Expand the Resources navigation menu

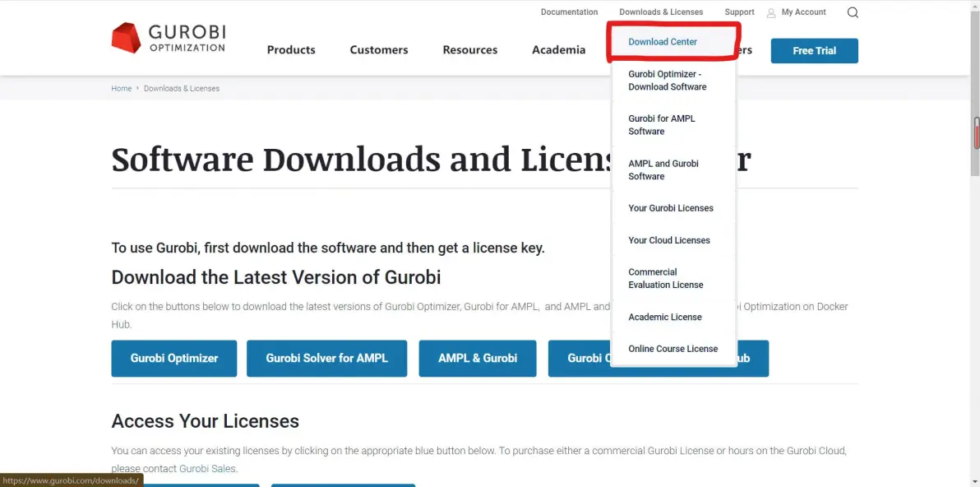point(470,50)
